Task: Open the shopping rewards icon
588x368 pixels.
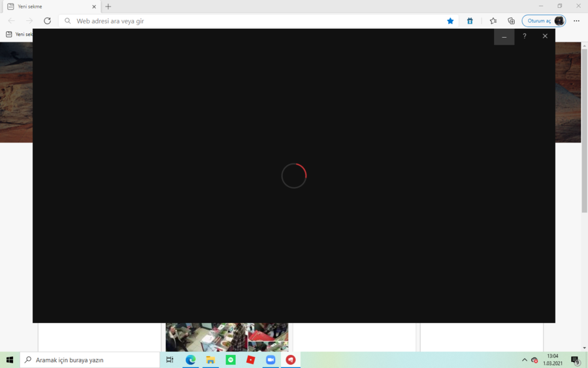Action: tap(470, 21)
